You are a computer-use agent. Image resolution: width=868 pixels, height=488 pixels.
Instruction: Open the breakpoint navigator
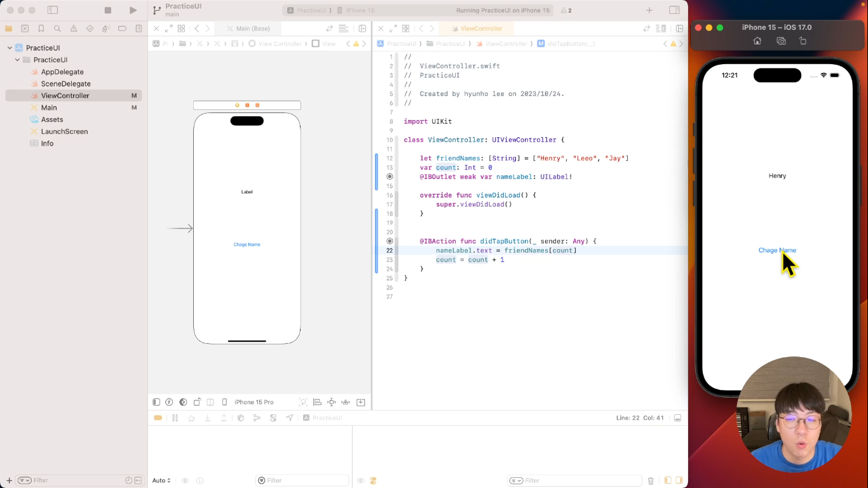[122, 29]
